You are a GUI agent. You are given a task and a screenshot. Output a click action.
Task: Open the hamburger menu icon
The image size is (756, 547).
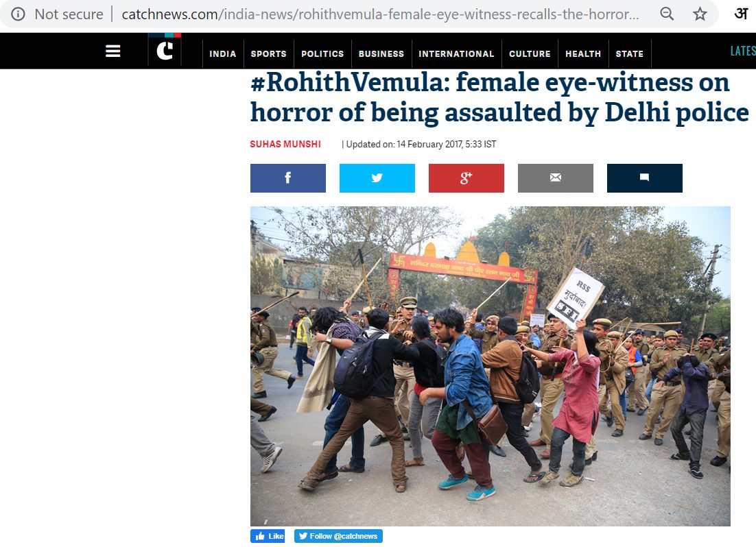click(113, 51)
